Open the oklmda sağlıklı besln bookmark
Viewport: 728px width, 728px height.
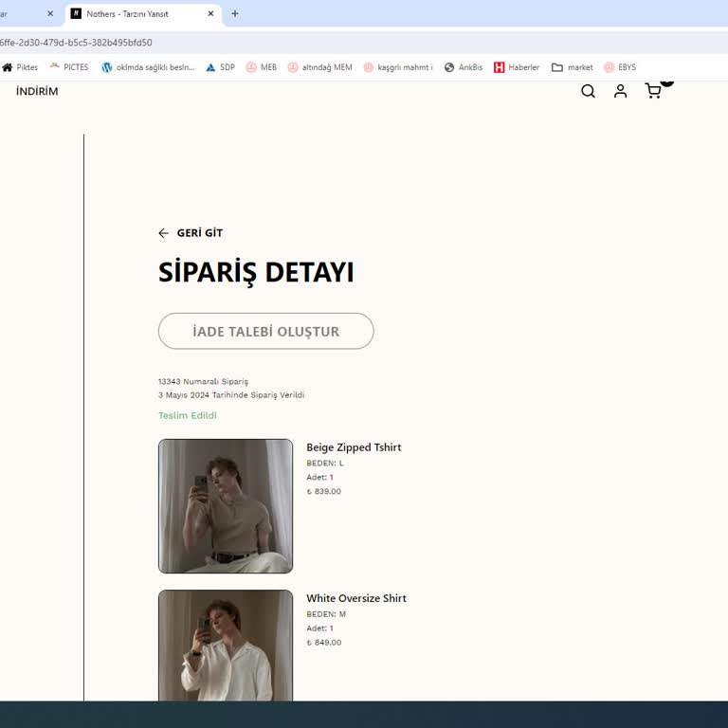click(x=148, y=67)
